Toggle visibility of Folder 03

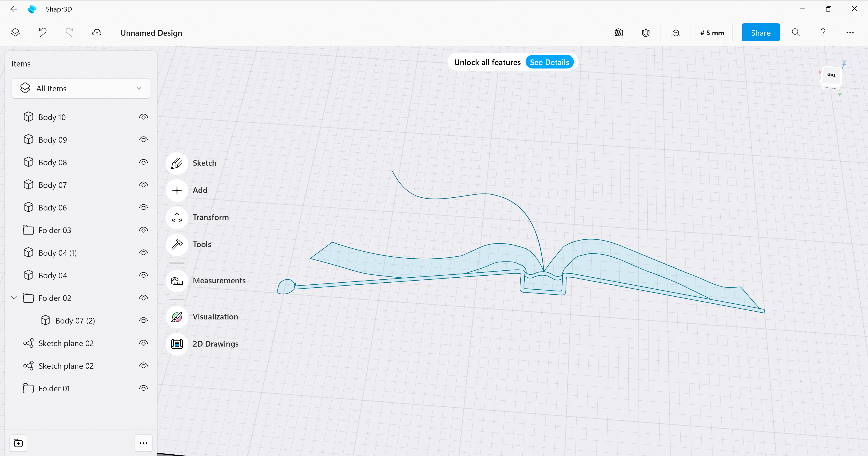click(144, 230)
